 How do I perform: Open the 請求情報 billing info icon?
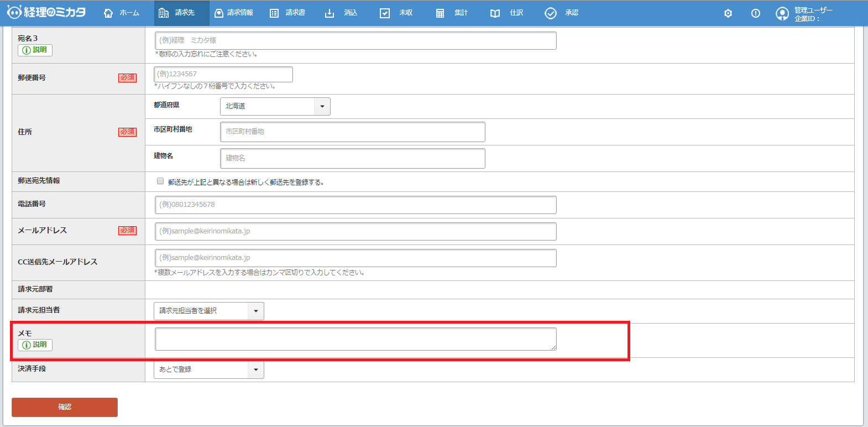point(219,13)
